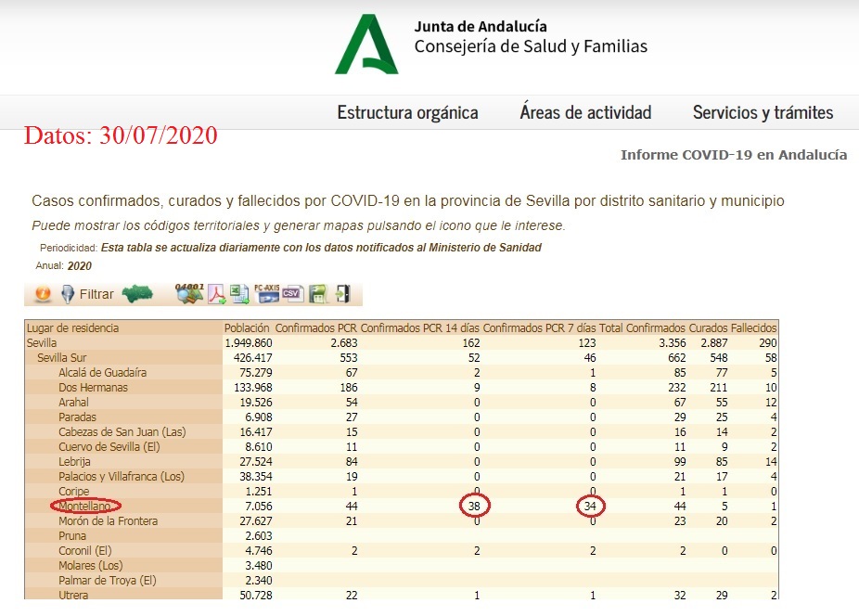Click the exit door icon
The height and width of the screenshot is (616, 859).
[342, 294]
